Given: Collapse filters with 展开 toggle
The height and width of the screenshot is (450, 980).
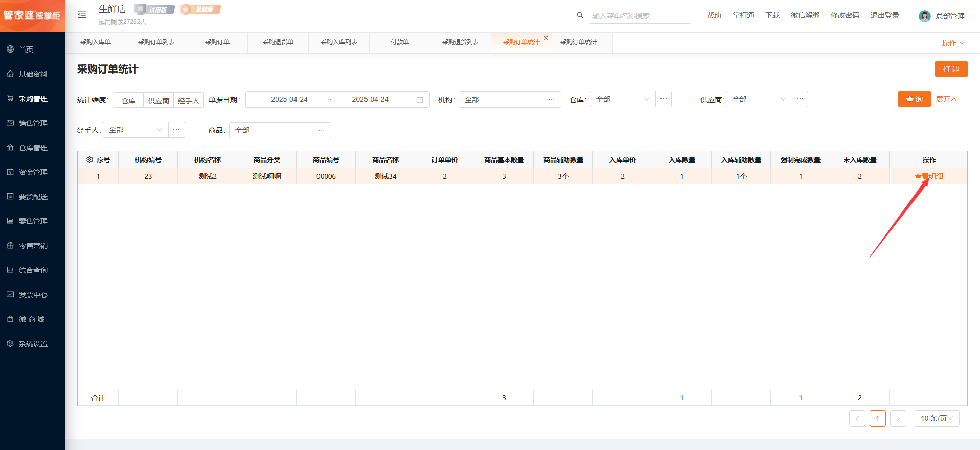Looking at the screenshot, I should [946, 99].
